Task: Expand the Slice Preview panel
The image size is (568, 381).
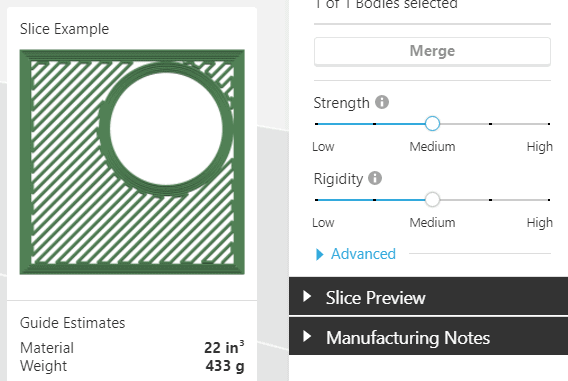Action: [x=429, y=297]
